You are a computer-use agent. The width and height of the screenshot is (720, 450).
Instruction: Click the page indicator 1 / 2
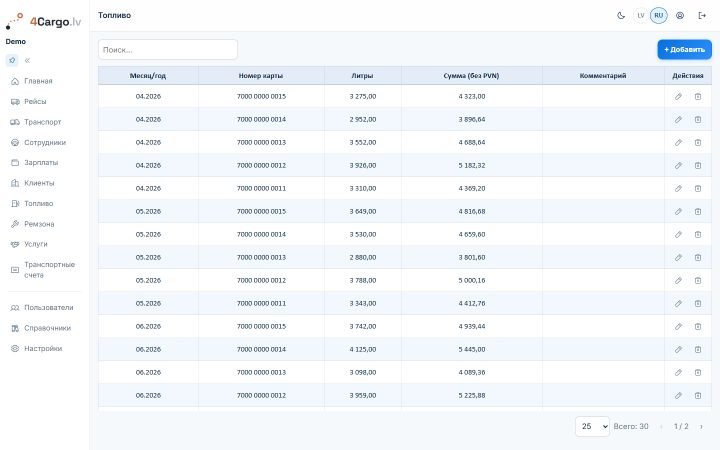(681, 427)
